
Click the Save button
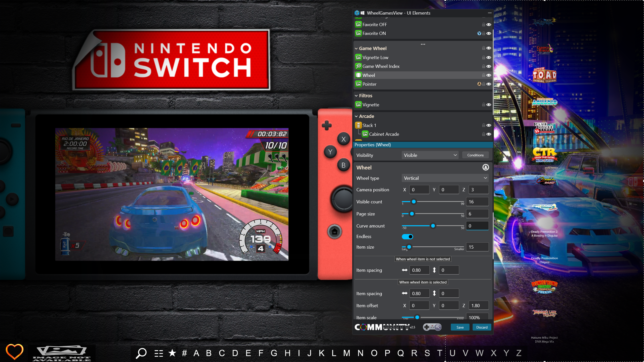tap(460, 327)
